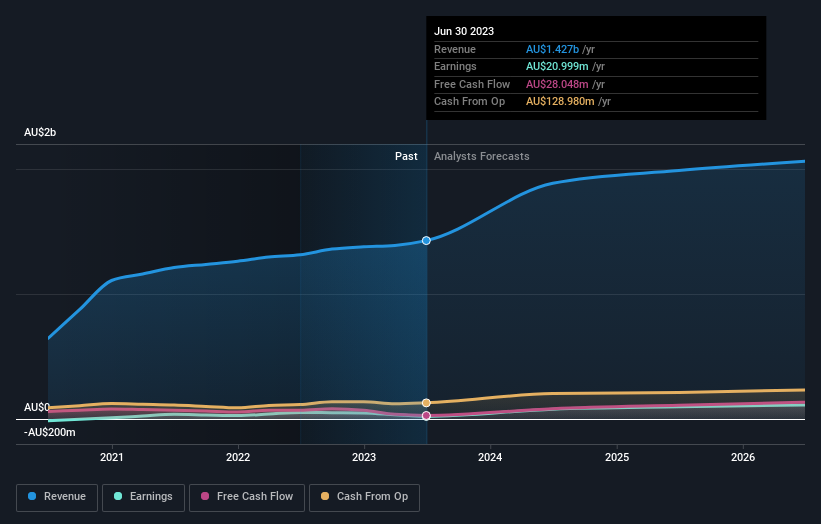The height and width of the screenshot is (524, 821).
Task: Click the Revenue row label in tooltip
Action: tap(455, 49)
